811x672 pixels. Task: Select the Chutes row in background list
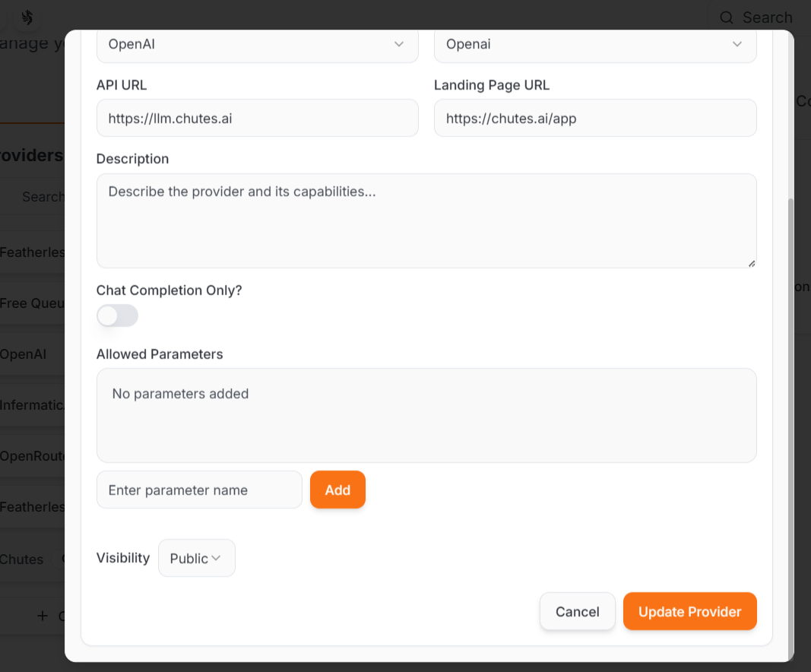click(32, 559)
